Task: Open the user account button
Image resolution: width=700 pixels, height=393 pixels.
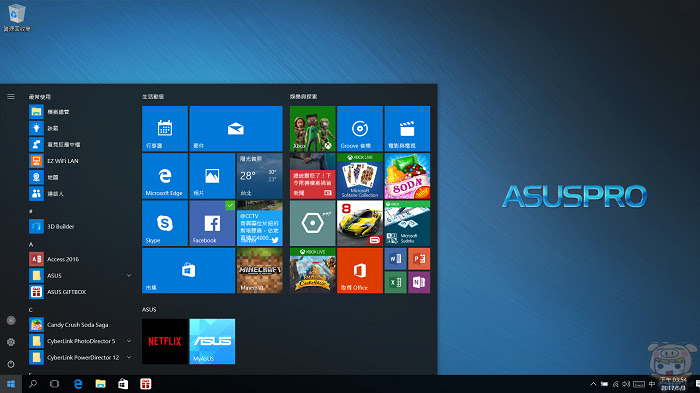Action: tap(11, 320)
